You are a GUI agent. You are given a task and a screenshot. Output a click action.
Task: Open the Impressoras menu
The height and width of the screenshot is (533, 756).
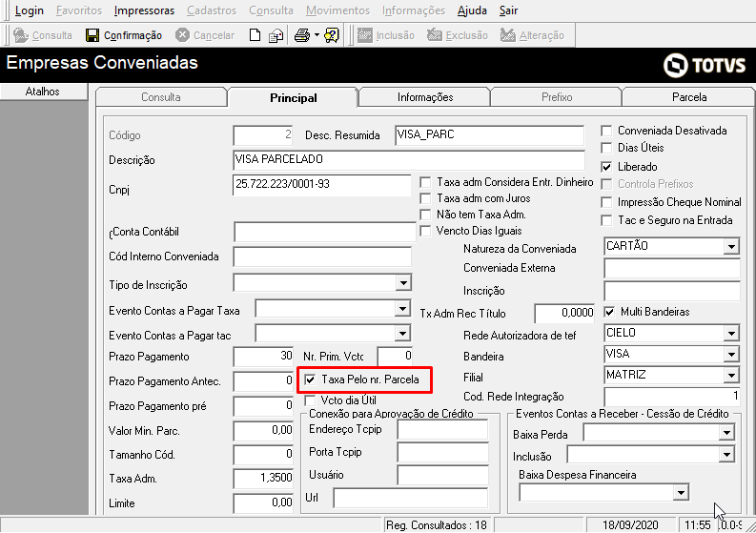click(144, 10)
